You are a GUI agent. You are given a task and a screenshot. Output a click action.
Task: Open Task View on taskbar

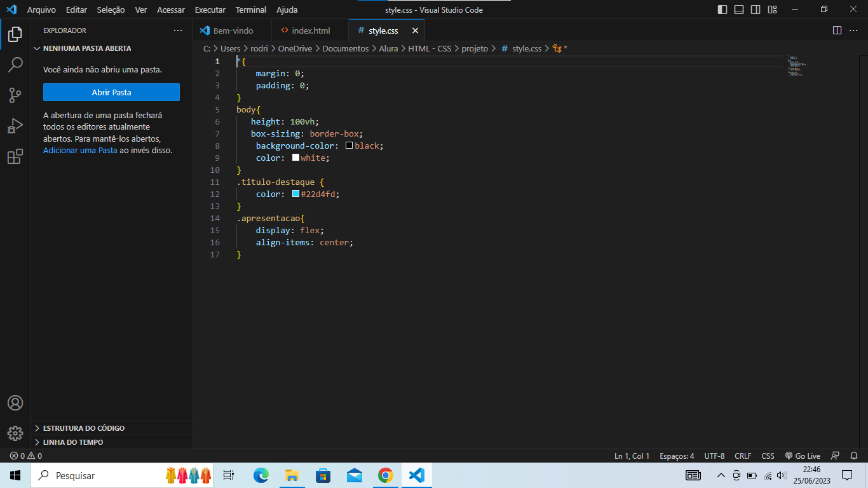pyautogui.click(x=229, y=475)
